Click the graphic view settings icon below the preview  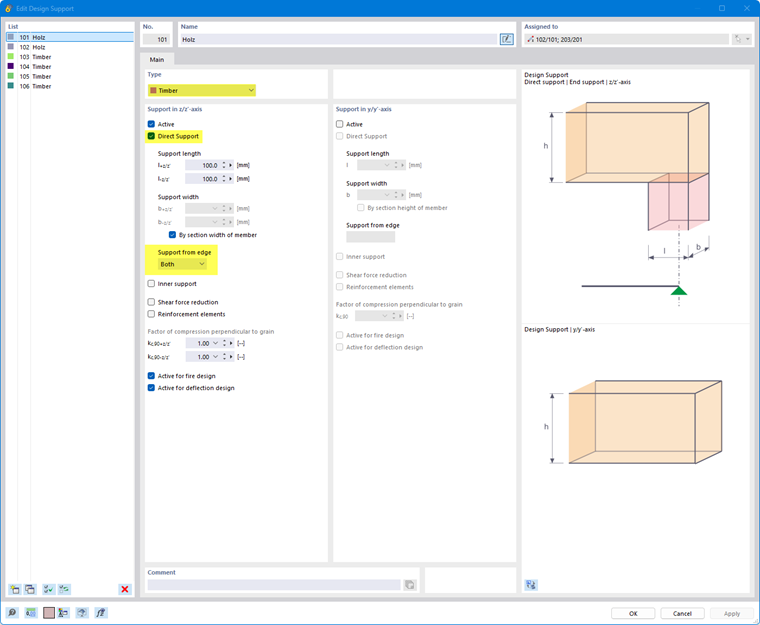pos(531,585)
